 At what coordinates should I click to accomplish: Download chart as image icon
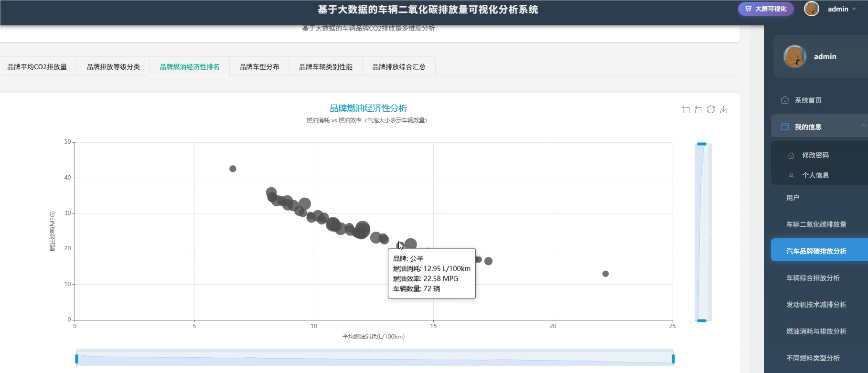click(724, 110)
